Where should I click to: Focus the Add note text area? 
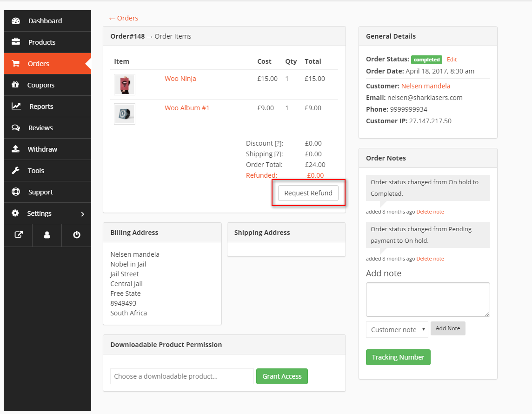coord(428,300)
